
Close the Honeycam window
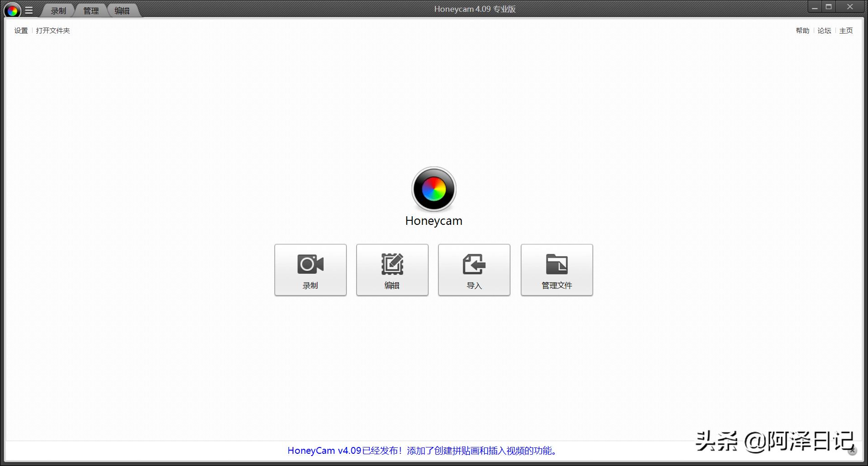click(850, 7)
